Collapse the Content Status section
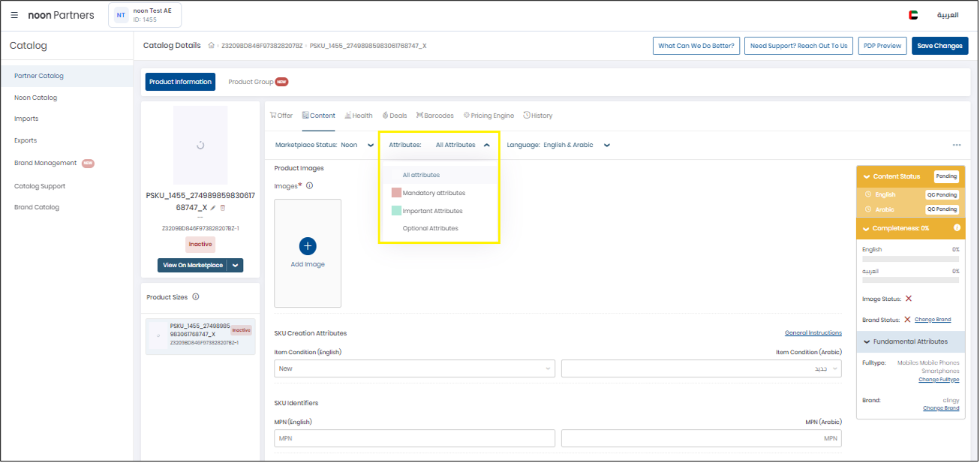Screen dimensions: 980x463 (865, 176)
